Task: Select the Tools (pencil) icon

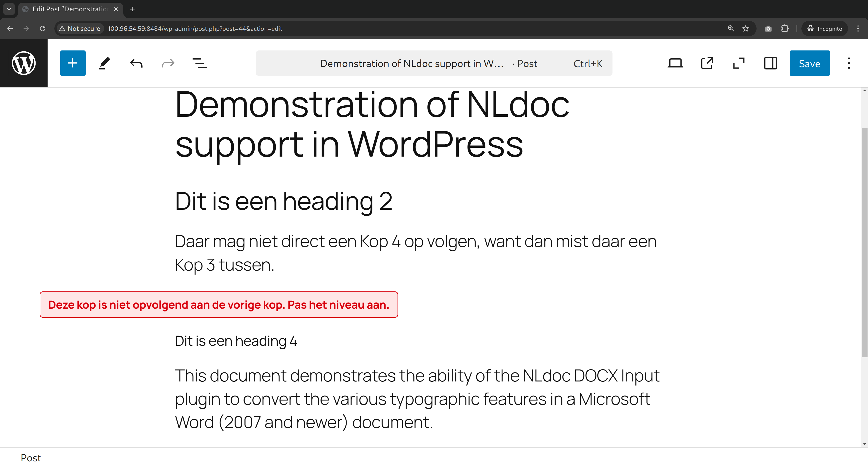Action: point(104,63)
